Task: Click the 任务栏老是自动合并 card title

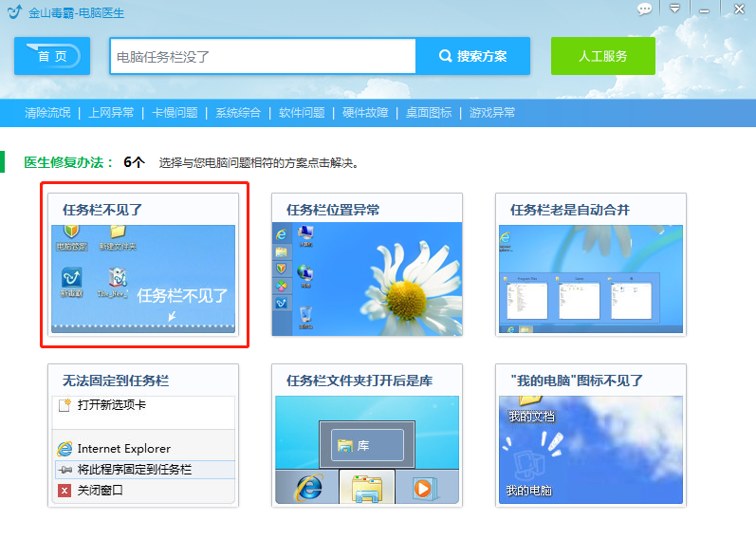Action: tap(570, 210)
